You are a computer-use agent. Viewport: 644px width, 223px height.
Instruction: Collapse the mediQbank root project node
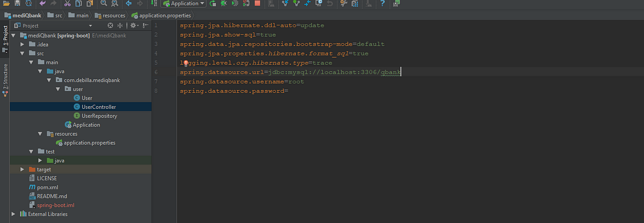(13, 35)
